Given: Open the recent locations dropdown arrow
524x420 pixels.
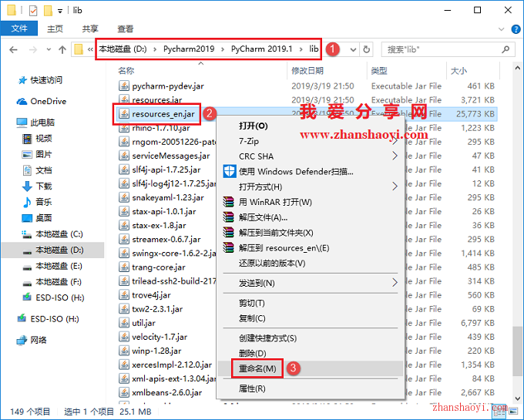Looking at the screenshot, I should (49, 50).
